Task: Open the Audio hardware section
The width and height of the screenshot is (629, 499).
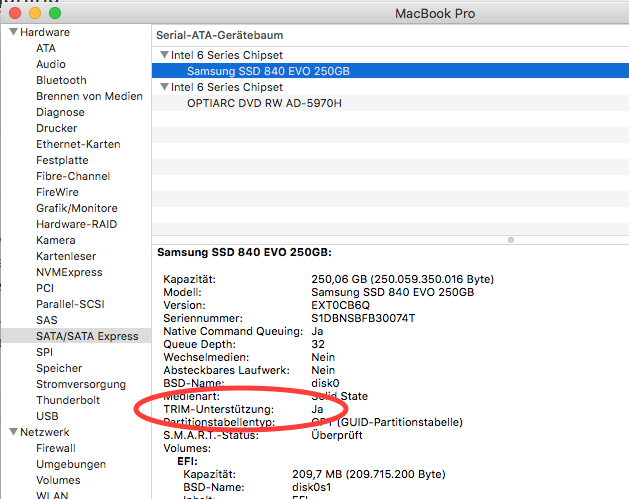Action: click(51, 64)
